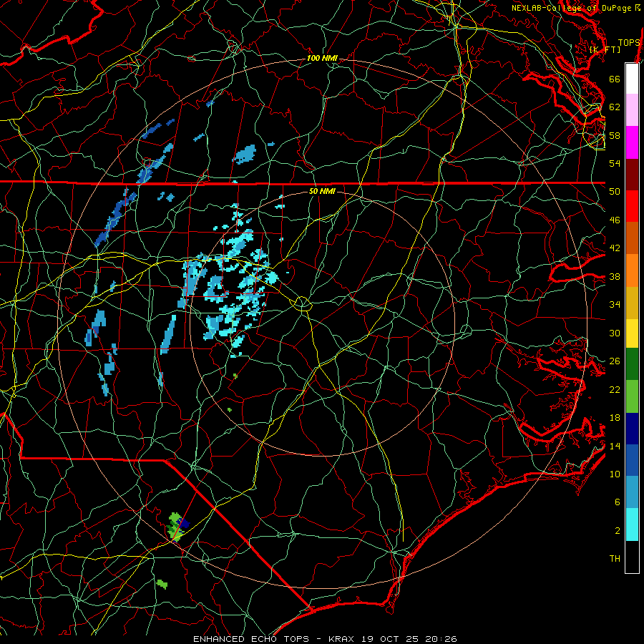Click the white top legend color block

point(632,79)
